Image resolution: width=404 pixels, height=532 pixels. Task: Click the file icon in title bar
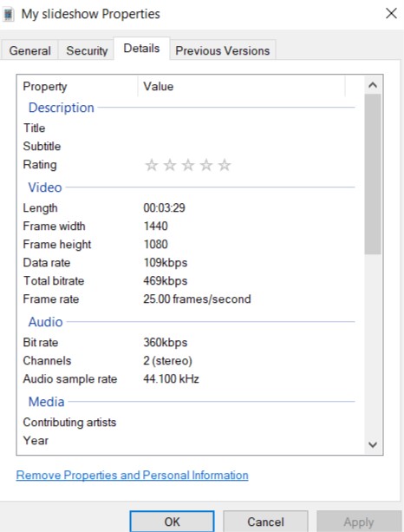[x=9, y=14]
